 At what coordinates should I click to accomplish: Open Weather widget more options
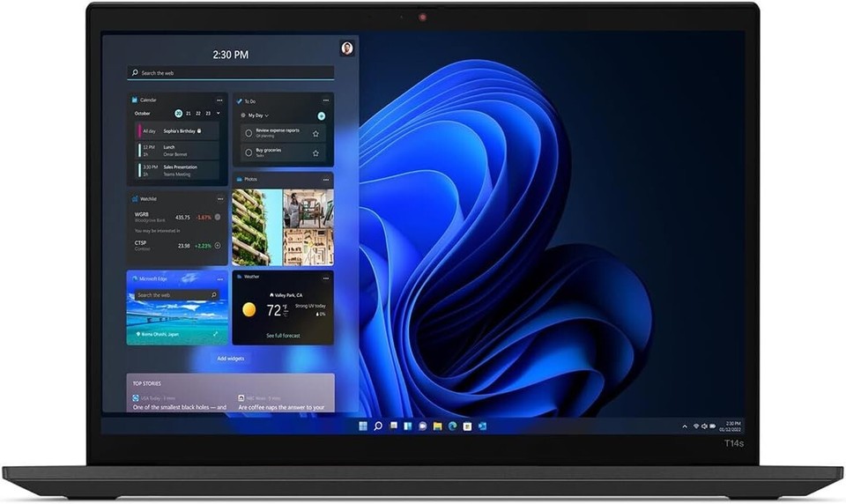coord(326,278)
